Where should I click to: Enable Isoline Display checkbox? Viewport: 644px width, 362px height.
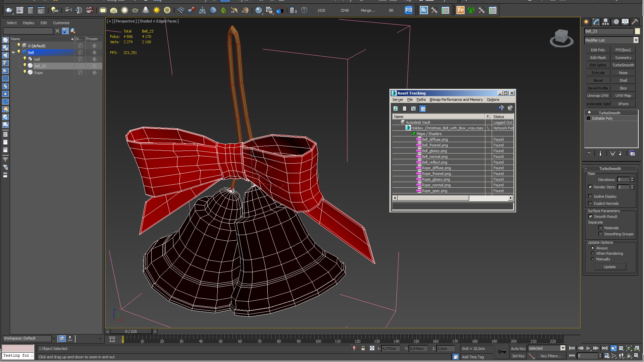coord(590,196)
